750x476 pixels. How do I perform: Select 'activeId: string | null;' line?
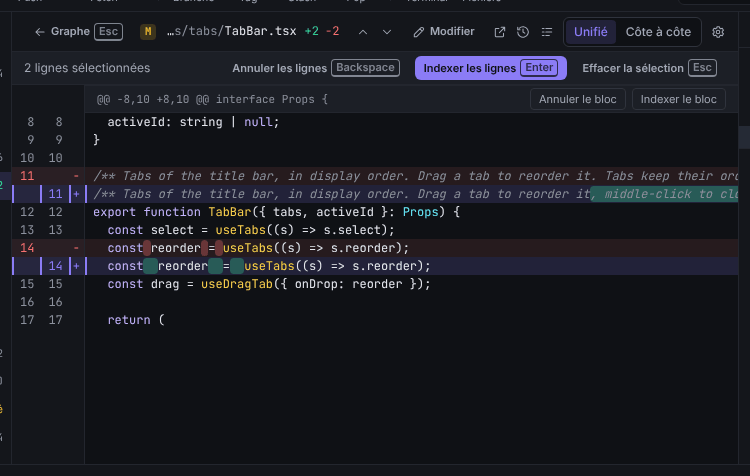375,122
